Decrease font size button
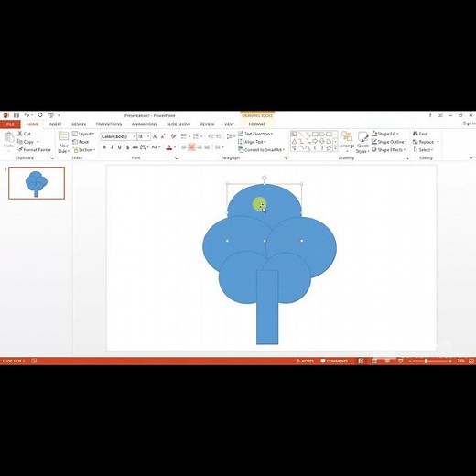The image size is (476, 476). pos(163,136)
